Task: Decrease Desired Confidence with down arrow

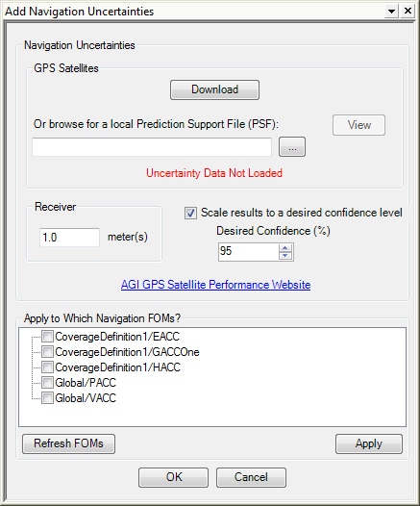Action: click(x=284, y=256)
